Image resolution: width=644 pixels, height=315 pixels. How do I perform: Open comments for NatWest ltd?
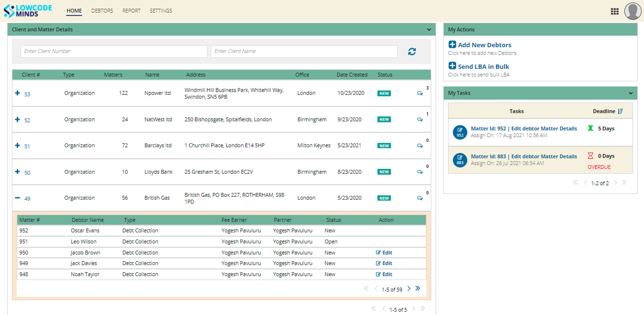pos(420,119)
